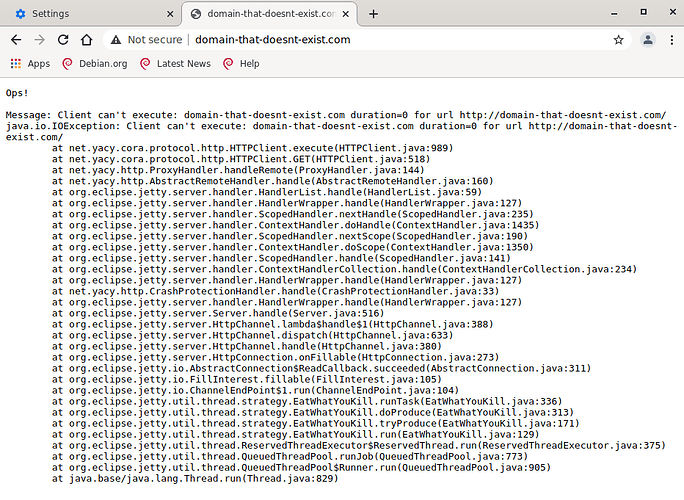Close the domain-that-doesnt-exist.com tab

pos(345,14)
